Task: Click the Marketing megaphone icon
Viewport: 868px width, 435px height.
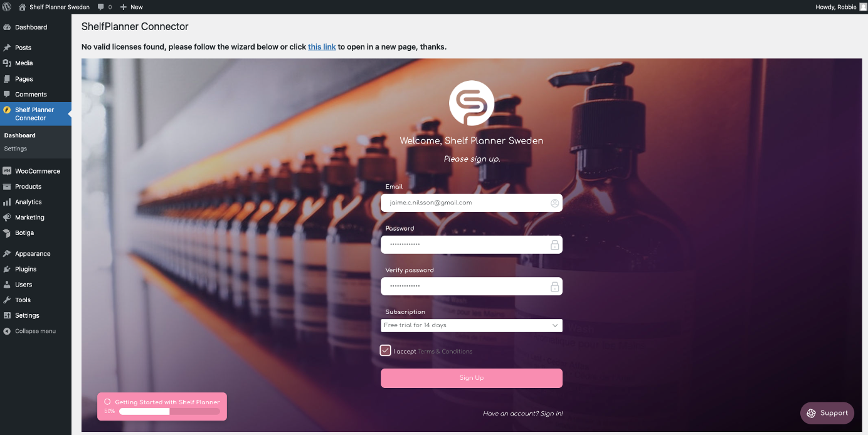Action: (x=7, y=217)
